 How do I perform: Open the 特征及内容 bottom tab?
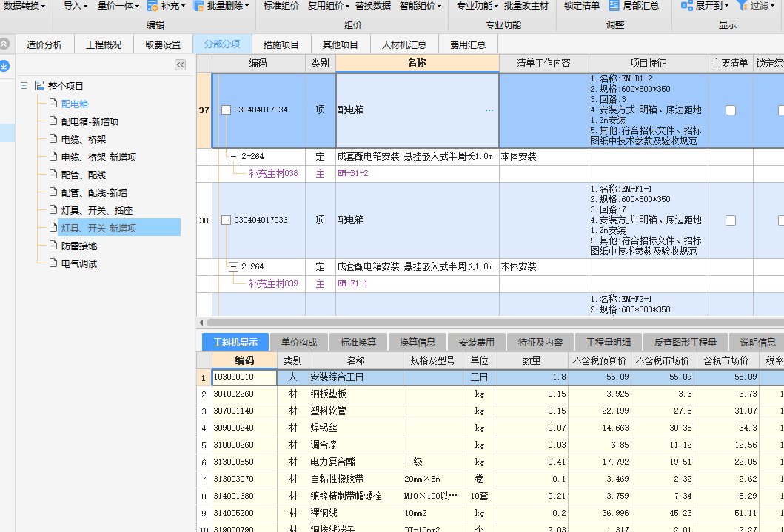point(540,342)
